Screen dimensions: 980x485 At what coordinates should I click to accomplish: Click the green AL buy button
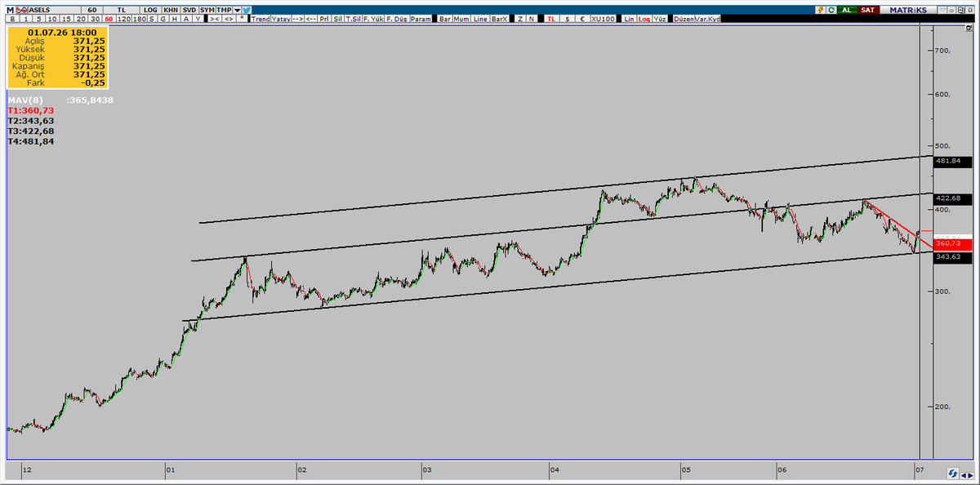(x=848, y=10)
